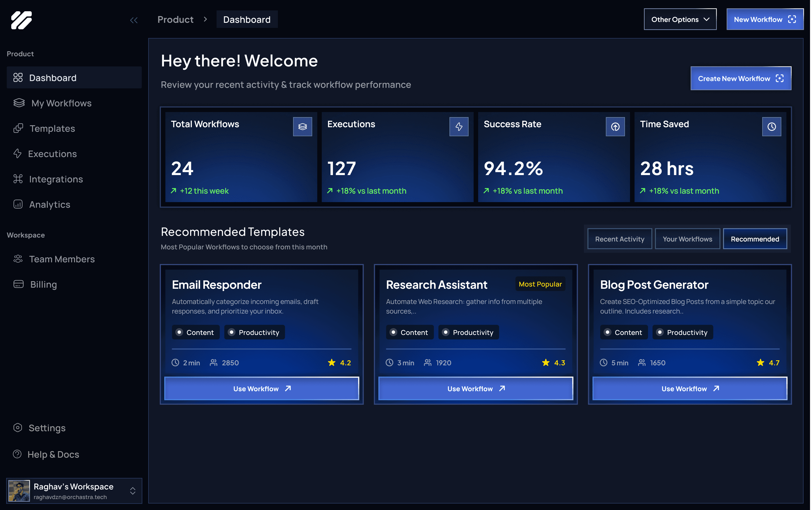Click the Orchastra logo icon
This screenshot has width=812, height=510.
(21, 20)
